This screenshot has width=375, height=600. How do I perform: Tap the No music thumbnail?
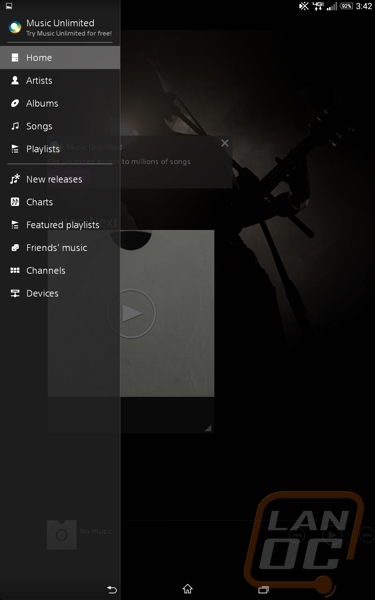pyautogui.click(x=62, y=535)
